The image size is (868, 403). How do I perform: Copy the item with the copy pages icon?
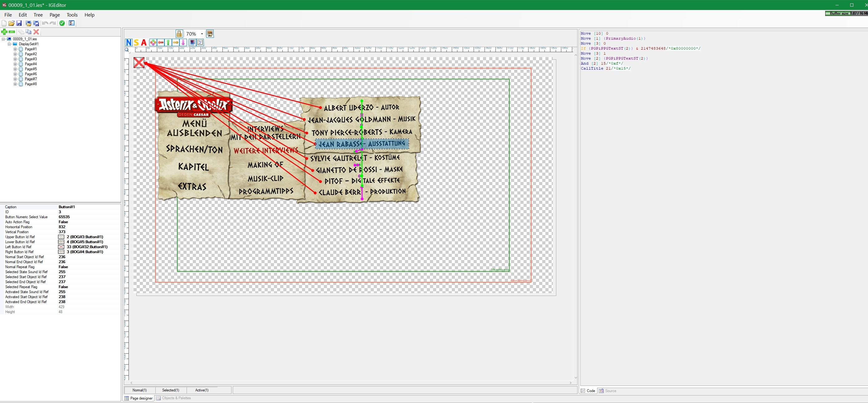[x=29, y=32]
